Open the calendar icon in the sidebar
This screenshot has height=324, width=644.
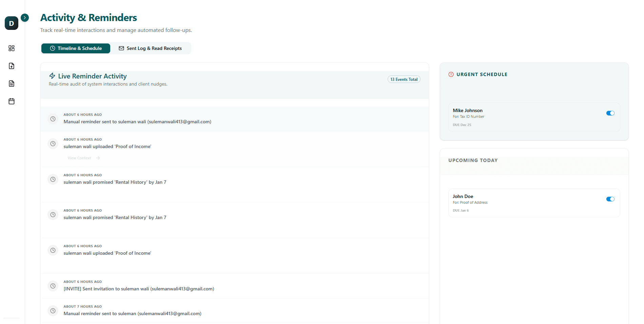11,101
